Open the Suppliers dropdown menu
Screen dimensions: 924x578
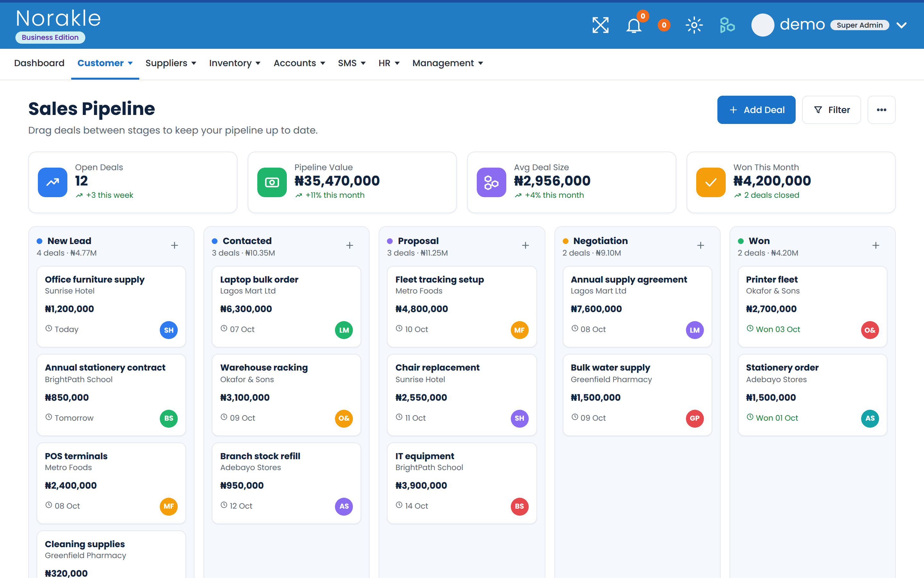point(171,63)
